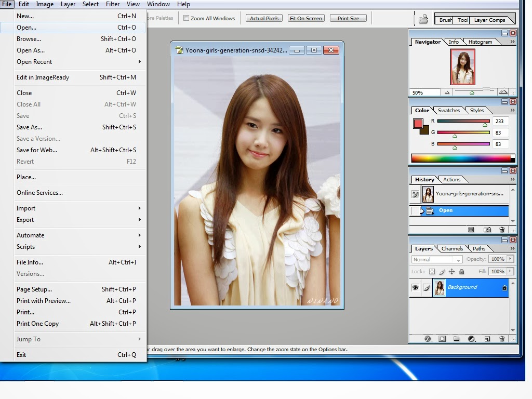The height and width of the screenshot is (399, 532).
Task: Create new layer set folder icon
Action: click(456, 339)
